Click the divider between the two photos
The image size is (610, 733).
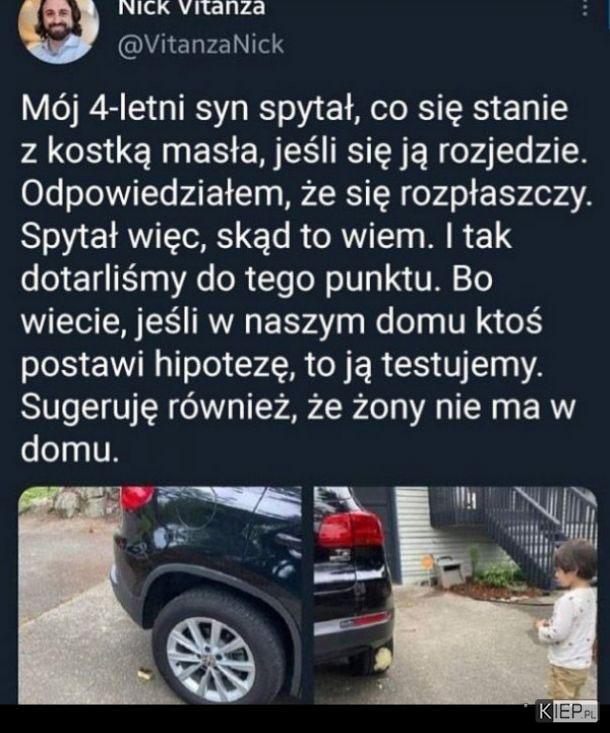(x=308, y=595)
